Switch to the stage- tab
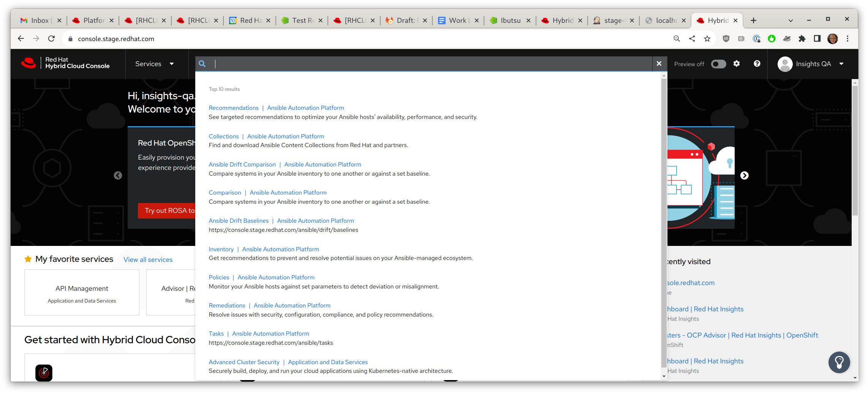The width and height of the screenshot is (868, 393). pos(614,20)
